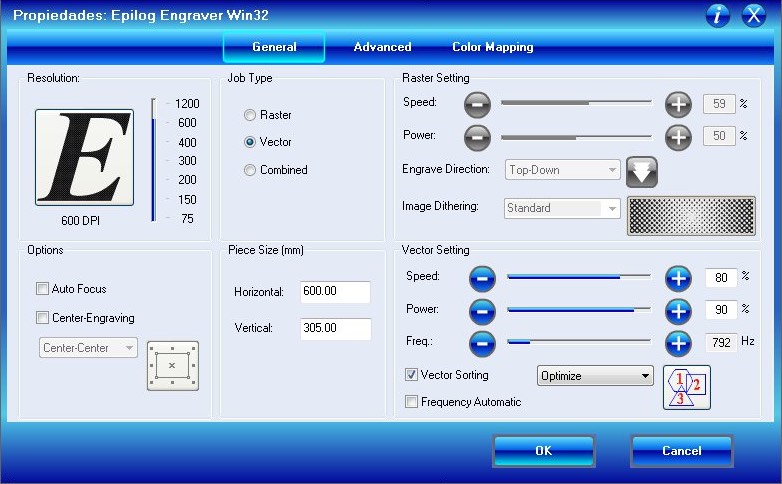The image size is (782, 484).
Task: Increase Vector Freq with plus button
Action: click(x=678, y=344)
